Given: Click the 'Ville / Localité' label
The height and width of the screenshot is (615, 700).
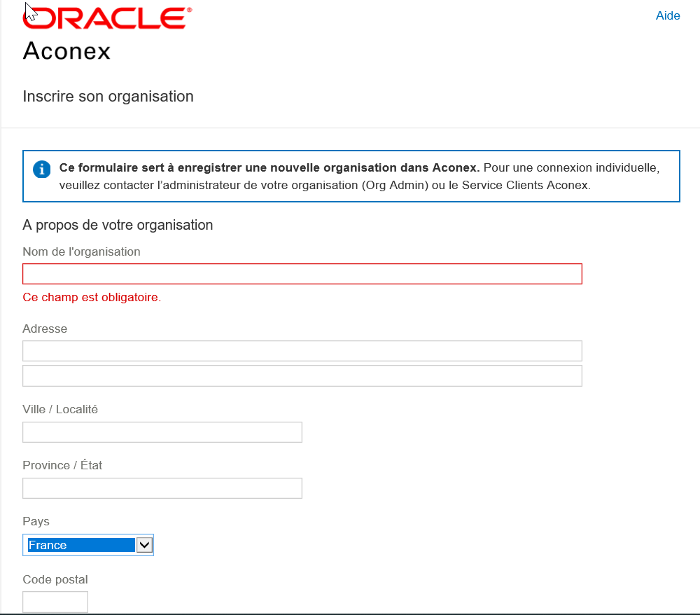Looking at the screenshot, I should click(x=60, y=410).
